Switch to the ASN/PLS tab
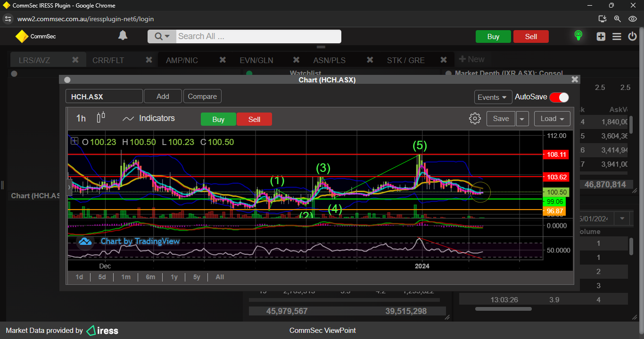The image size is (644, 339). tap(330, 60)
